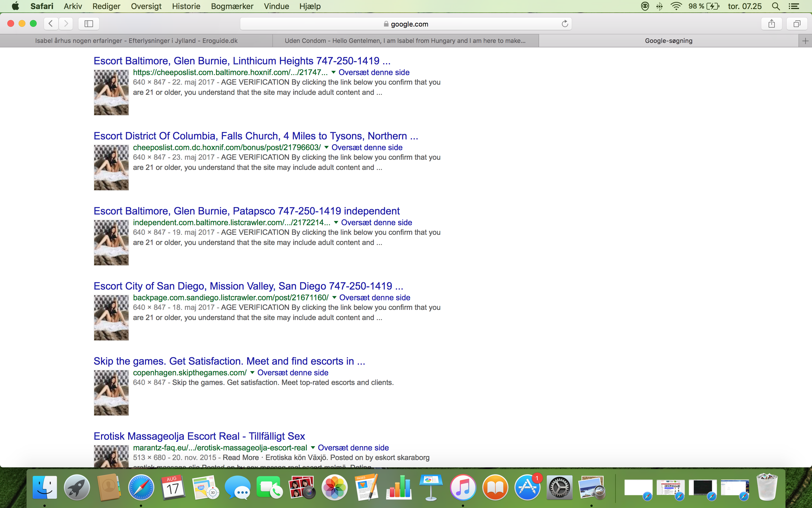
Task: Open Calendar from the Dock
Action: pyautogui.click(x=173, y=487)
